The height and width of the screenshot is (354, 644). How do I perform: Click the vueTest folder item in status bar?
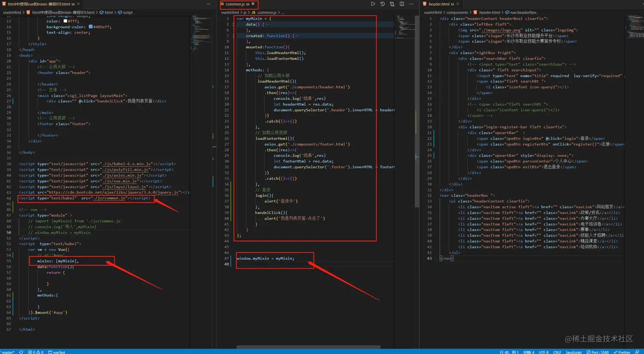point(57,352)
